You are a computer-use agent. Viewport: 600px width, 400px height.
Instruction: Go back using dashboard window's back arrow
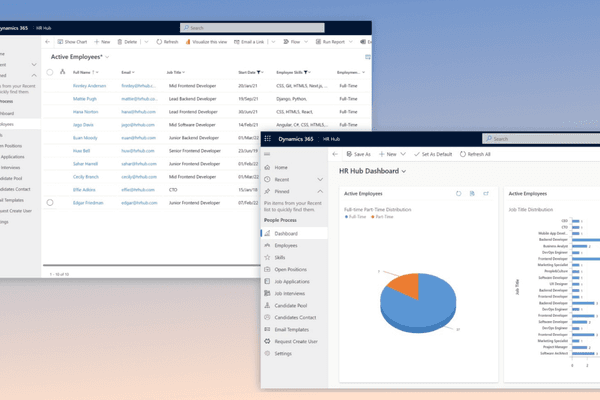[x=335, y=154]
